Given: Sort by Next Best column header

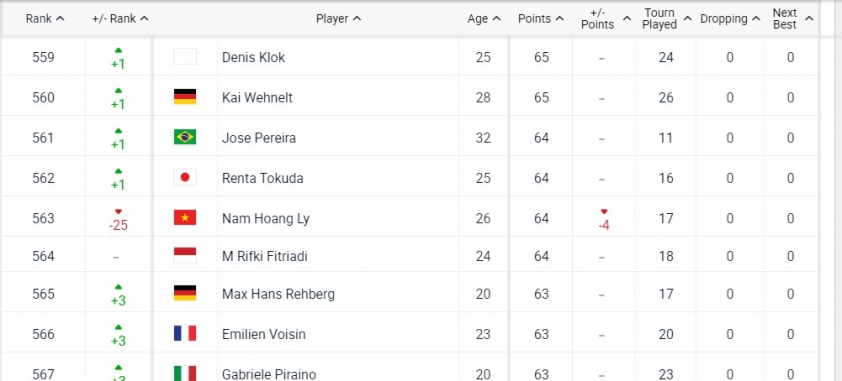Looking at the screenshot, I should pos(793,19).
